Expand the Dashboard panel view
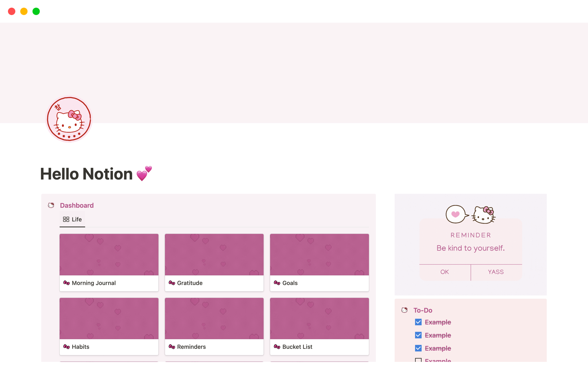 77,205
